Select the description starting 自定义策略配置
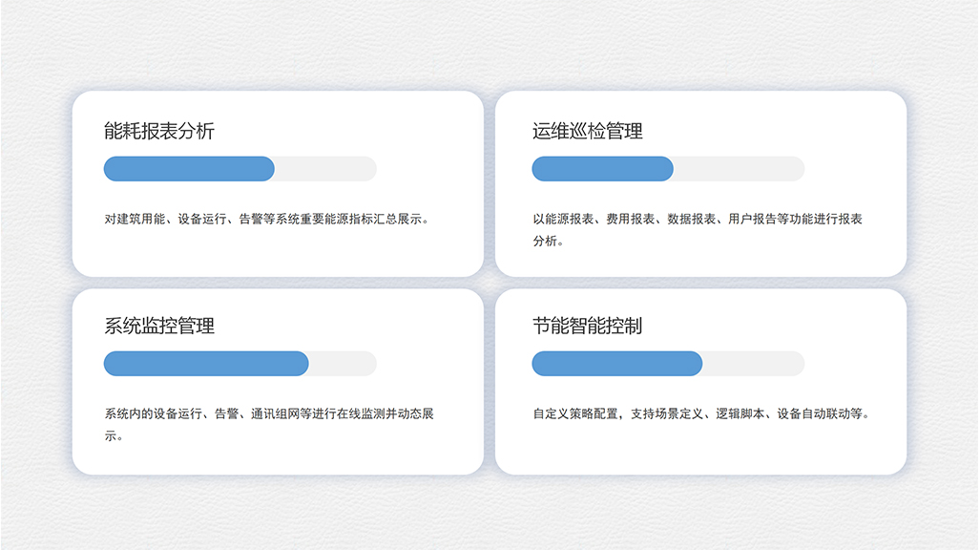 click(x=702, y=413)
